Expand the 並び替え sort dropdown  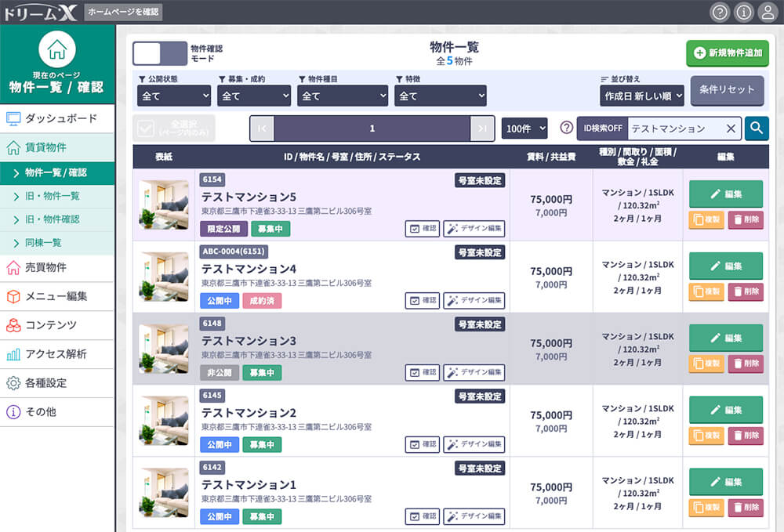(642, 96)
